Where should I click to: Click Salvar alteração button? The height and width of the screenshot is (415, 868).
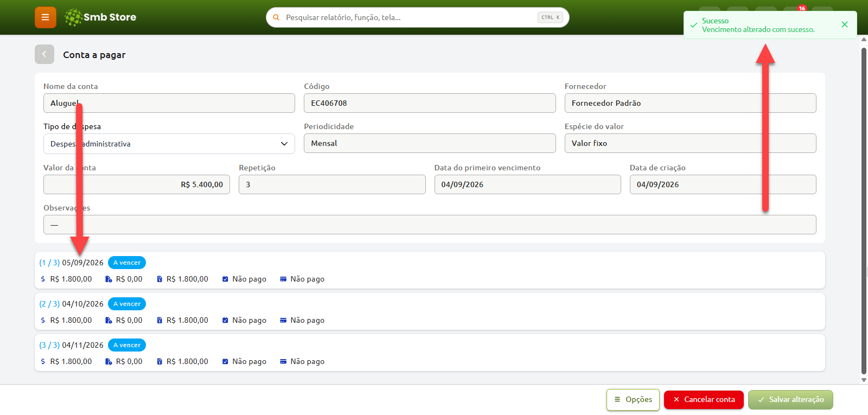790,399
